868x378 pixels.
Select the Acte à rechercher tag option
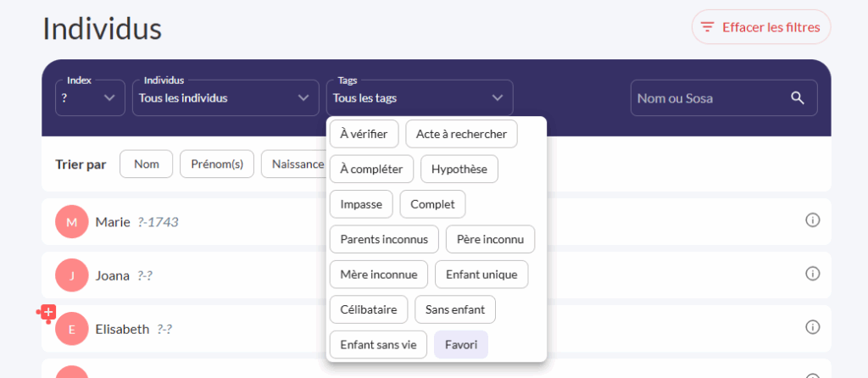[461, 134]
